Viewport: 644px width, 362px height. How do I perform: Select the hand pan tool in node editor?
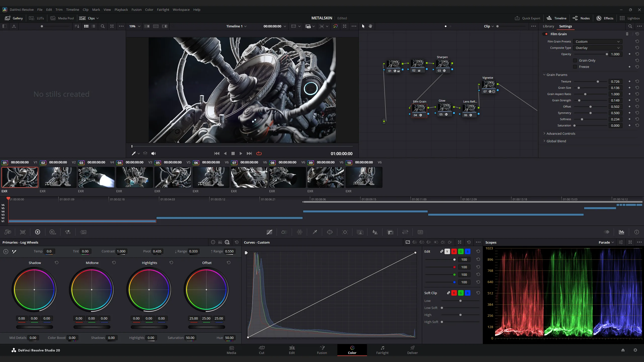click(x=370, y=26)
